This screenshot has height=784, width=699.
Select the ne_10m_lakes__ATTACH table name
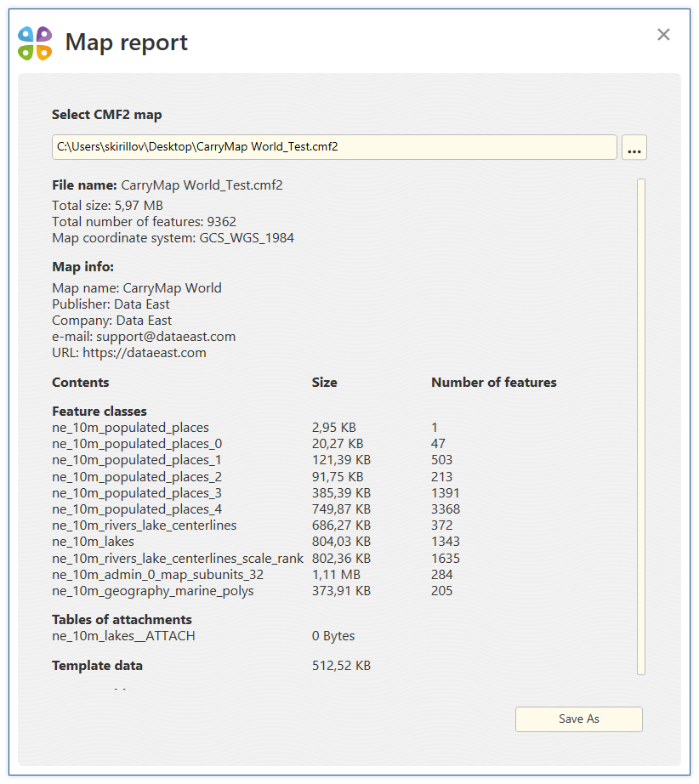pyautogui.click(x=123, y=636)
